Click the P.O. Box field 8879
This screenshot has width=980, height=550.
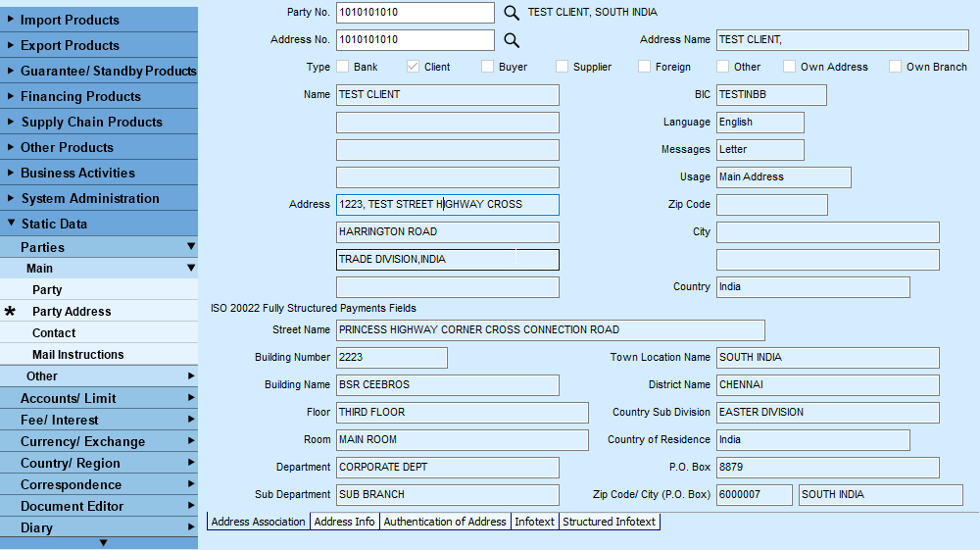pyautogui.click(x=827, y=468)
